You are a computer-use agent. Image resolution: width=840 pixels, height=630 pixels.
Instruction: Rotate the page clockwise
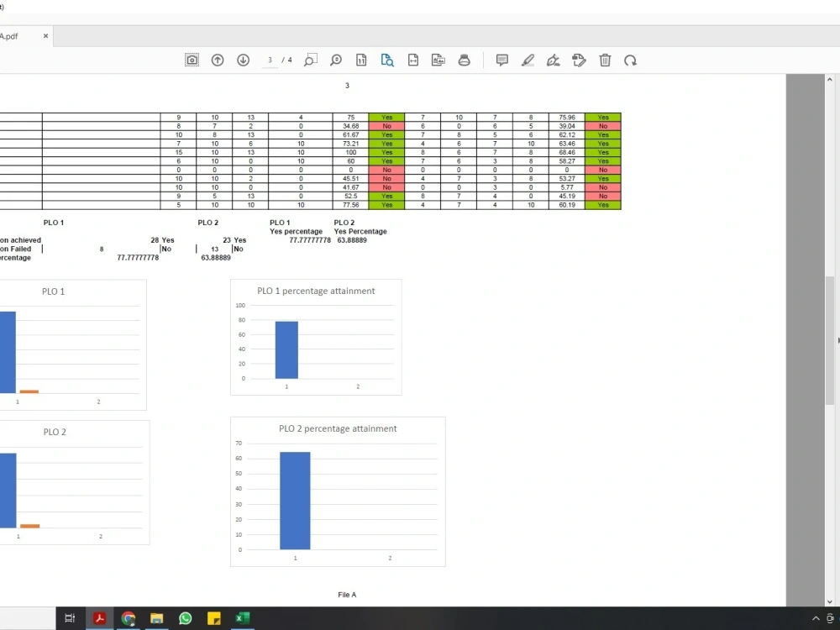point(631,60)
